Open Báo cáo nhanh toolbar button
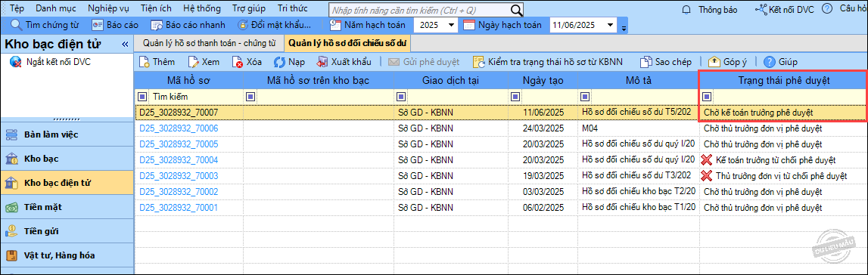Viewport: 868px width, 275px height. coord(188,25)
